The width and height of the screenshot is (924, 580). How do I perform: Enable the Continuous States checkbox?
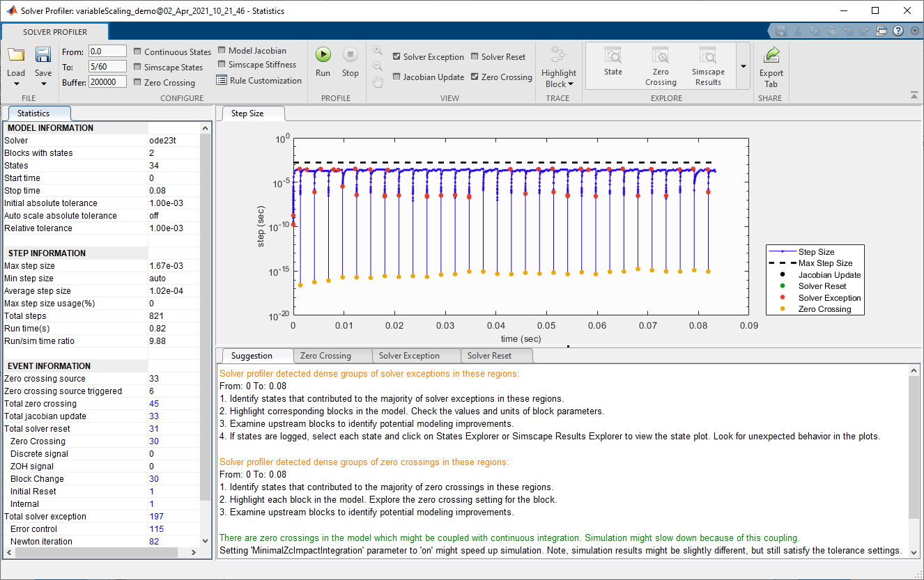click(x=138, y=52)
